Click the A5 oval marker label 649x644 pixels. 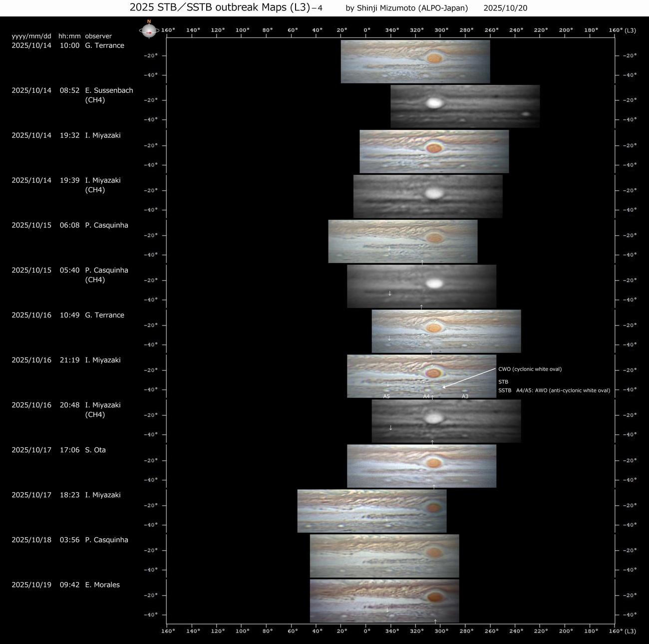pyautogui.click(x=386, y=396)
